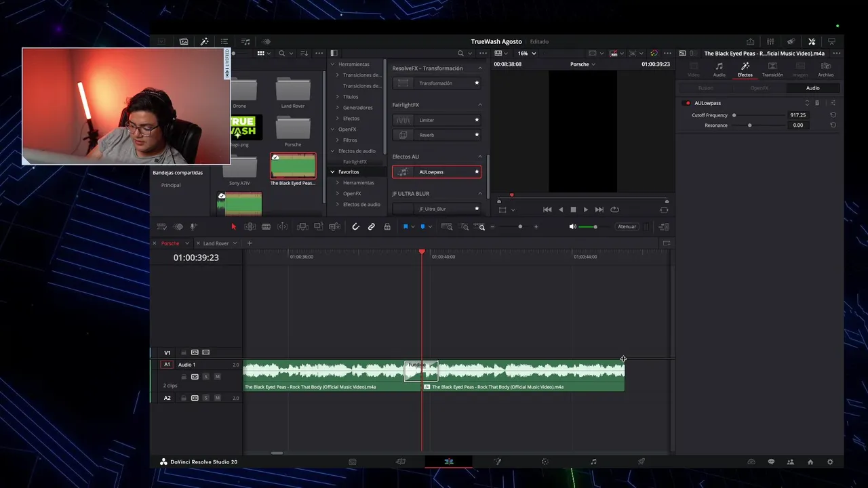
Task: Collapse the FairlightFX section
Action: tap(480, 105)
